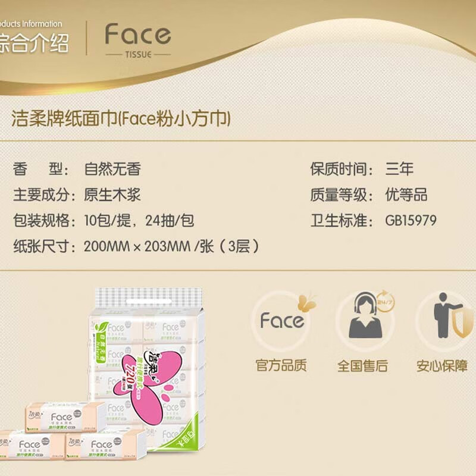Click the 官方品质 label

point(281,365)
